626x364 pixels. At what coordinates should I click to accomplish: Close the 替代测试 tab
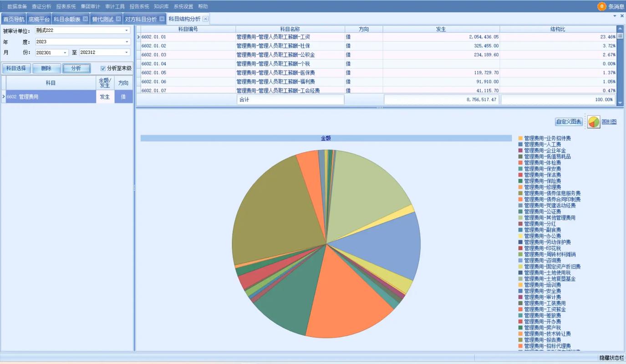118,19
